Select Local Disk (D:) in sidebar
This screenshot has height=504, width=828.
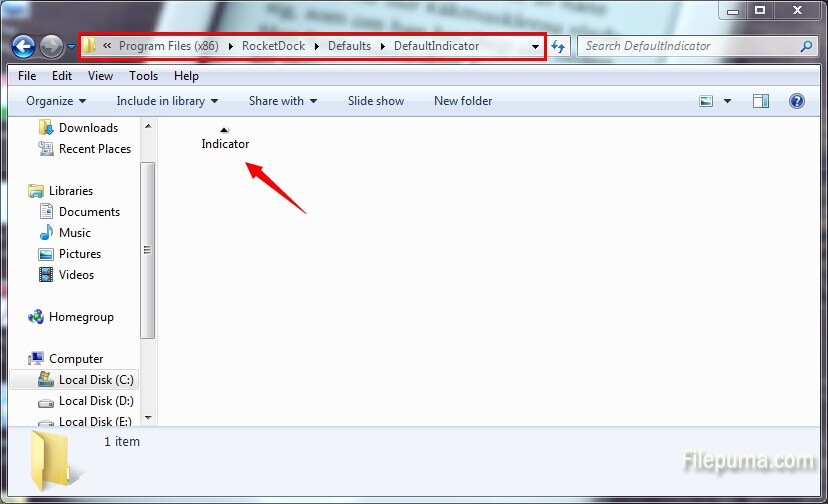pos(95,401)
